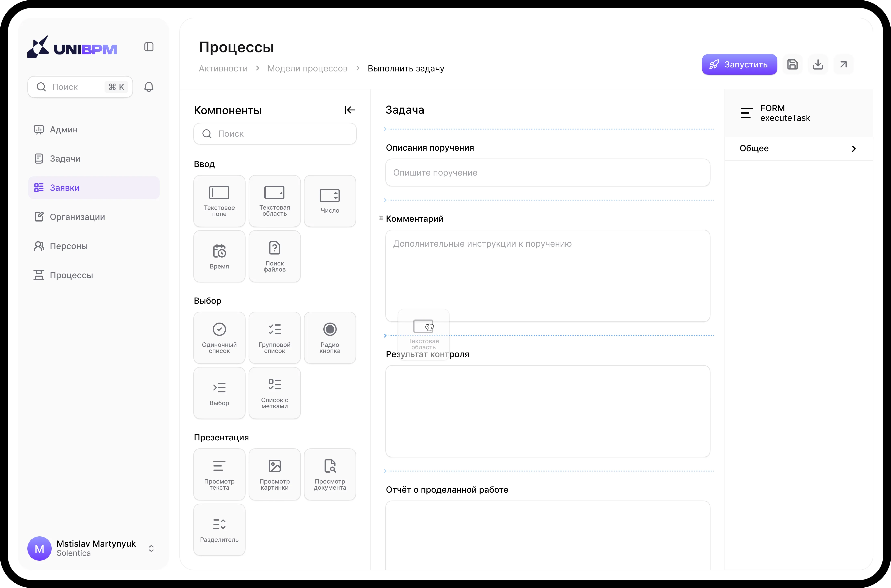Click the open-external arrow icon

(843, 65)
